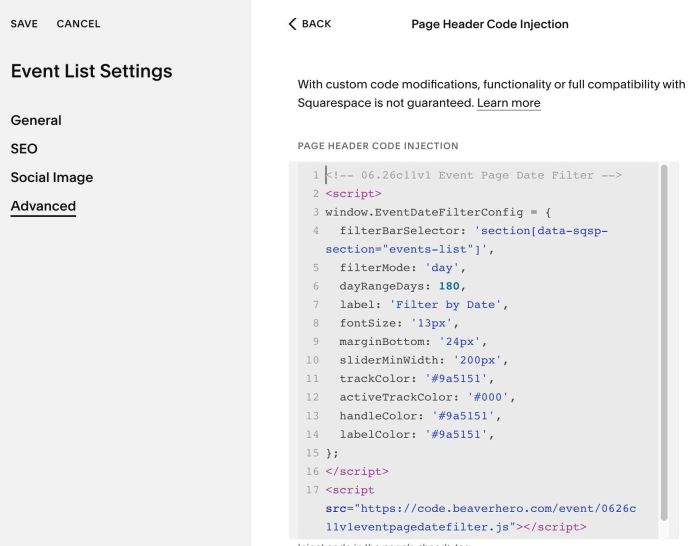Open the General settings tab
Image resolution: width=700 pixels, height=546 pixels.
[36, 121]
